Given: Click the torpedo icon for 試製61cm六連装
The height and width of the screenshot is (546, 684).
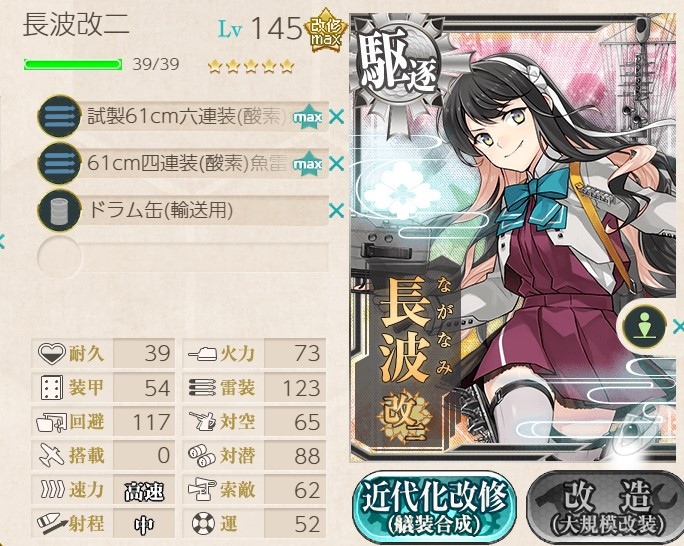Looking at the screenshot, I should point(59,117).
